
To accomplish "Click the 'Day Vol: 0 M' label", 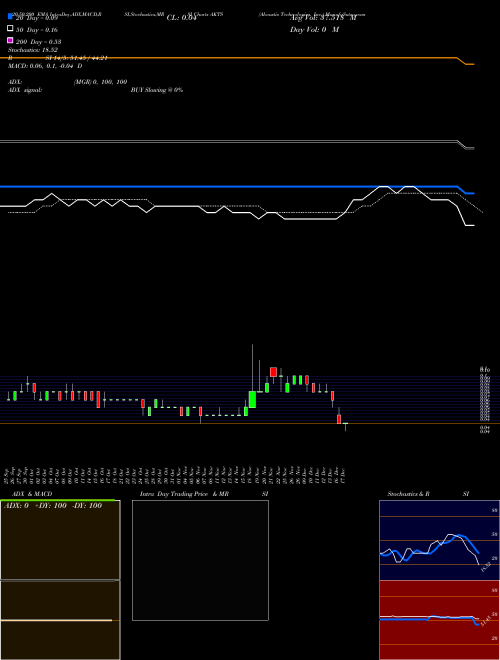I will click(x=314, y=30).
